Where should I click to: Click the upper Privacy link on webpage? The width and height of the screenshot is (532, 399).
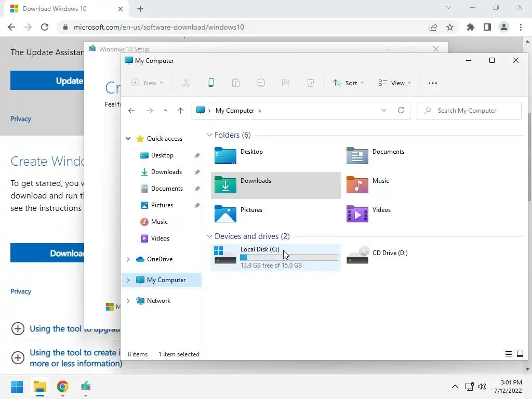(x=21, y=119)
